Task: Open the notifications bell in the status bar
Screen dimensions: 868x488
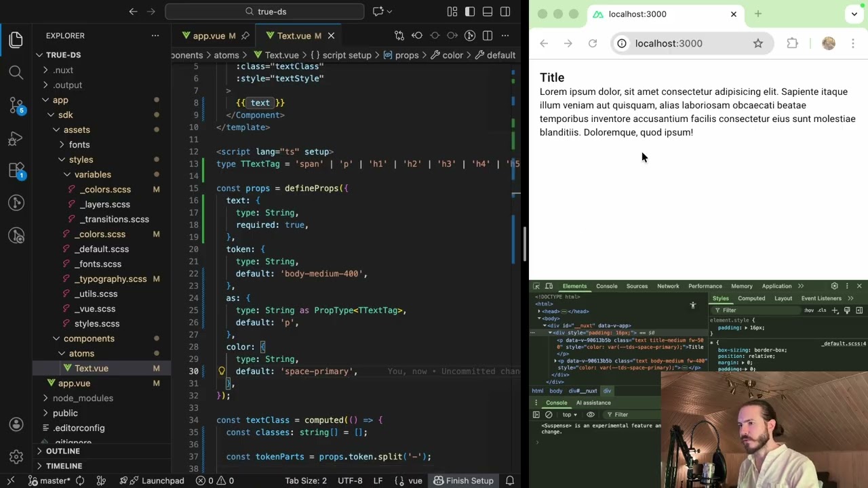Action: [509, 481]
